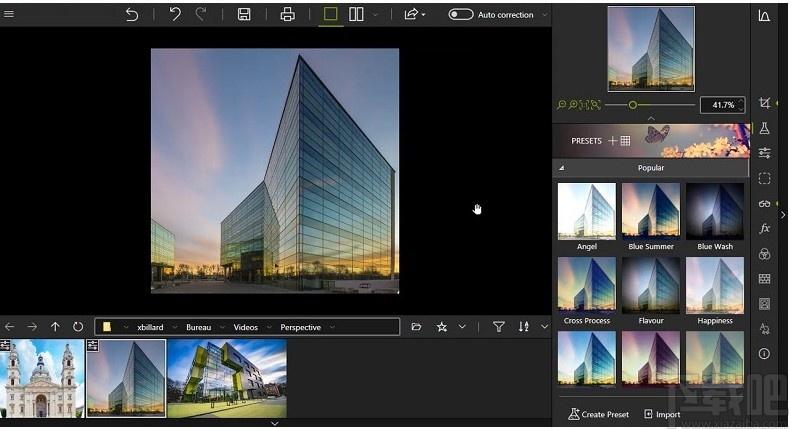791x429 pixels.
Task: Enable single image view mode
Action: [x=330, y=15]
